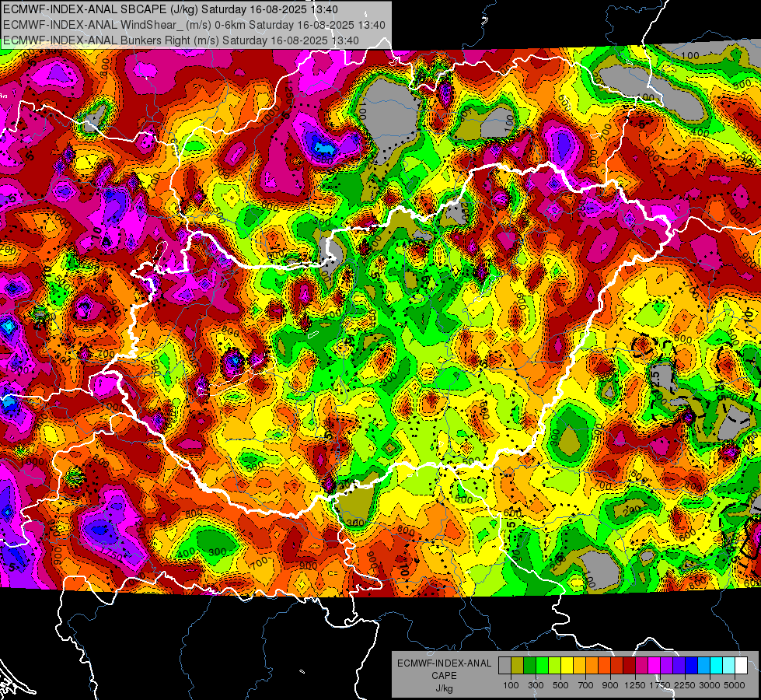Click the 5000 value on the legend scale
The width and height of the screenshot is (761, 700).
(x=735, y=685)
